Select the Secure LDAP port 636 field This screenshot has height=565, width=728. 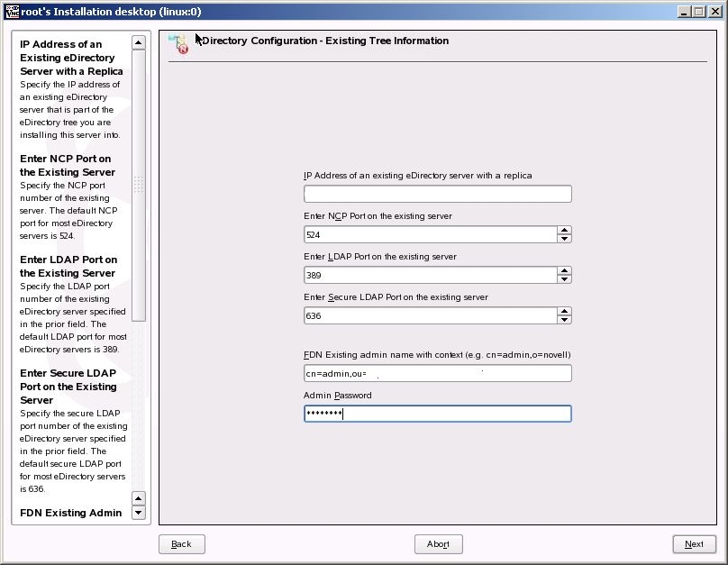point(430,315)
